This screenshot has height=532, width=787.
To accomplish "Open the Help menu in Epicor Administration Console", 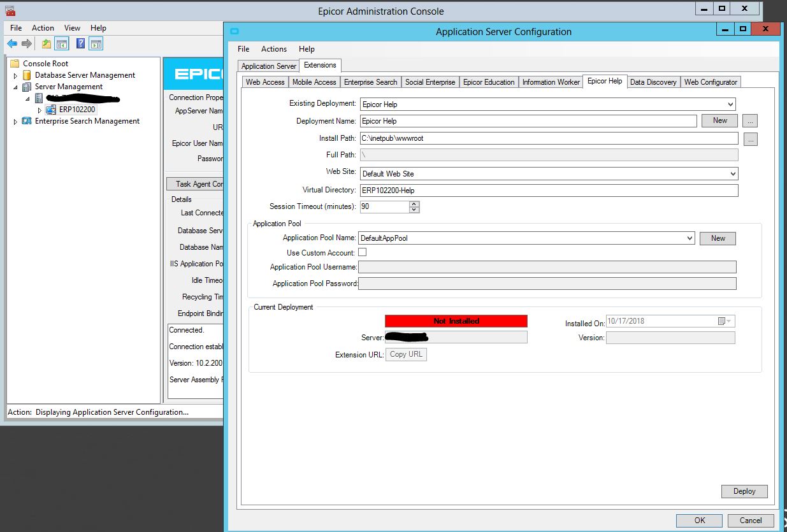I will click(x=98, y=28).
